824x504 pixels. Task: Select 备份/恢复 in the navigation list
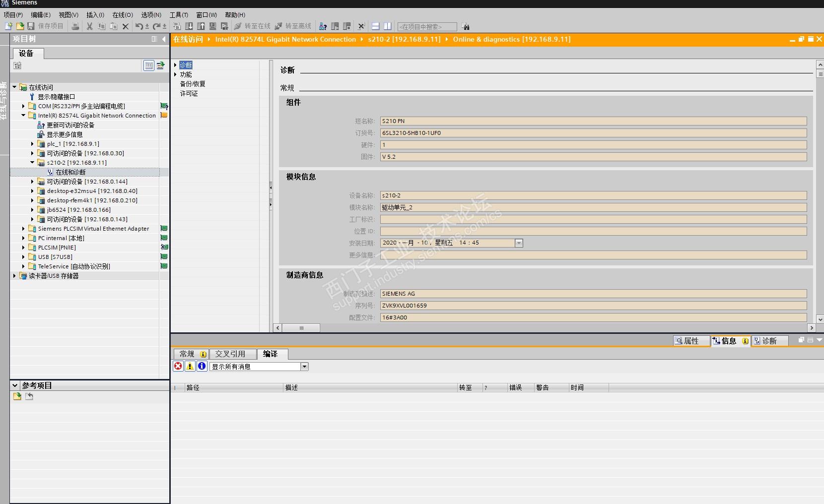(193, 84)
